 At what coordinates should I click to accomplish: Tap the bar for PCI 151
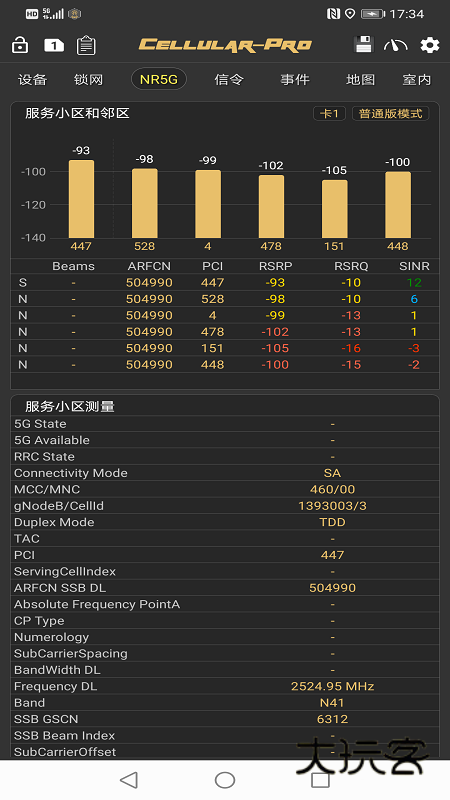pos(335,209)
